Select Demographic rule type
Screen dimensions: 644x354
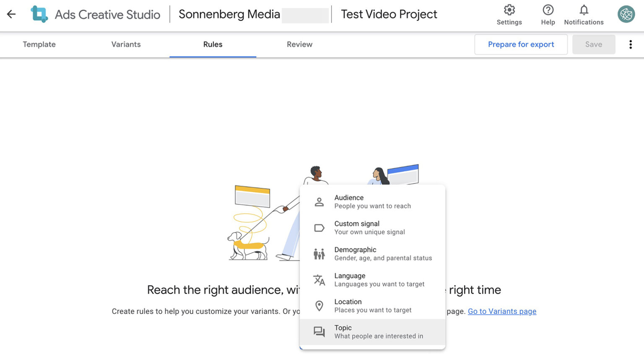click(x=369, y=253)
